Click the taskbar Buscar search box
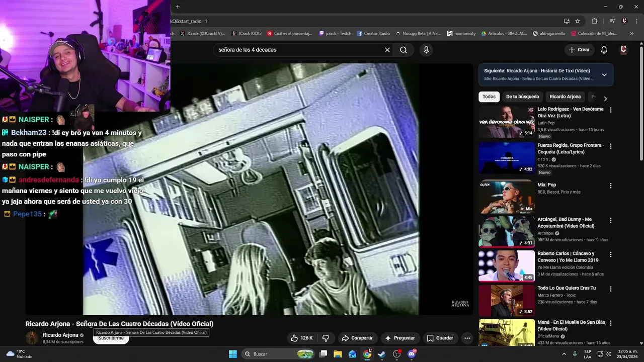 [x=278, y=354]
